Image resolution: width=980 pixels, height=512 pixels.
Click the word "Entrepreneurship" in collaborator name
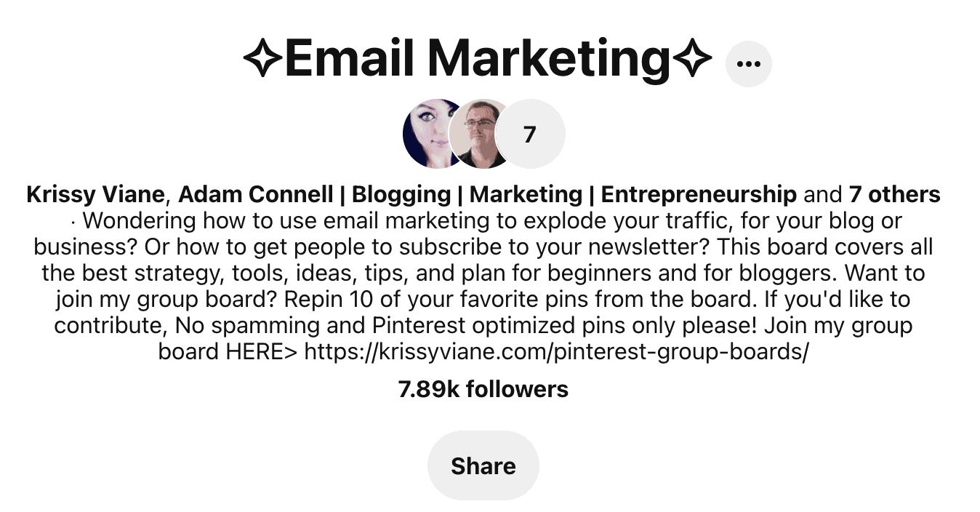(x=699, y=195)
